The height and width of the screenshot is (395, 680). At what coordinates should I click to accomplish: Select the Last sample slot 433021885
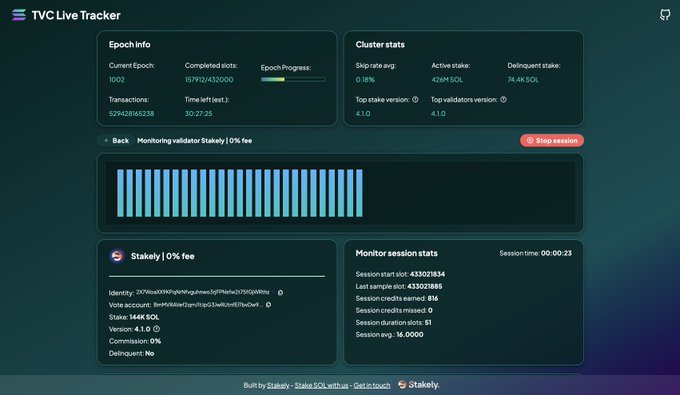coord(425,286)
